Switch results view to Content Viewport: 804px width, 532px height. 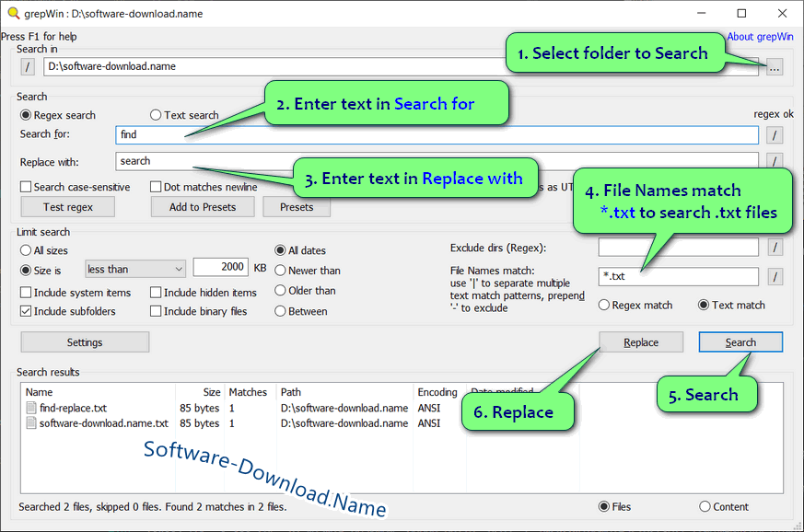[707, 506]
